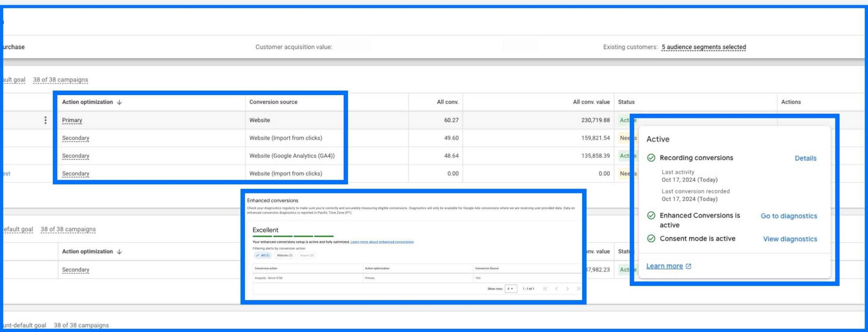The image size is (868, 332).
Task: Click the check icon beside Consent mode is active
Action: pyautogui.click(x=651, y=239)
